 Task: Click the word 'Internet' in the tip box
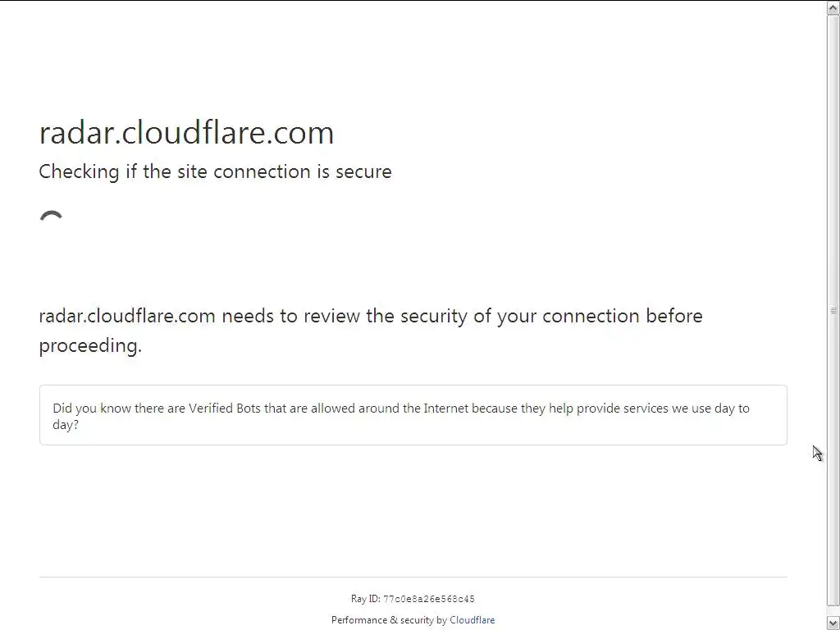point(445,409)
